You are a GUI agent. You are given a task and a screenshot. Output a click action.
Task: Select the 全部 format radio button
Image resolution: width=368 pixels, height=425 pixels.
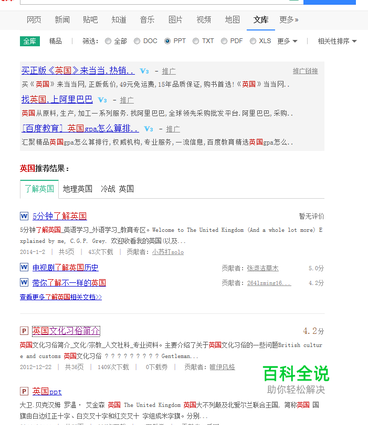pyautogui.click(x=108, y=41)
